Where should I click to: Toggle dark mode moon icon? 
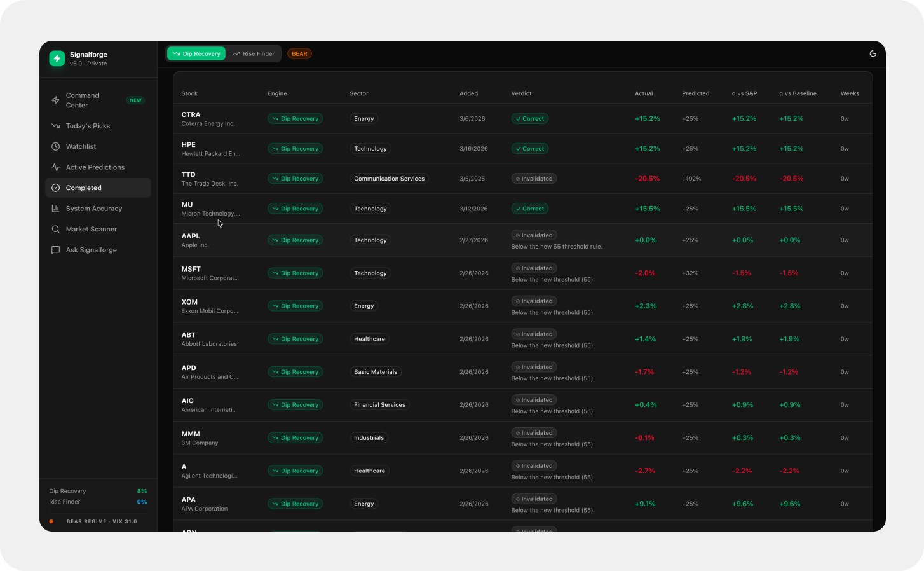coord(873,53)
